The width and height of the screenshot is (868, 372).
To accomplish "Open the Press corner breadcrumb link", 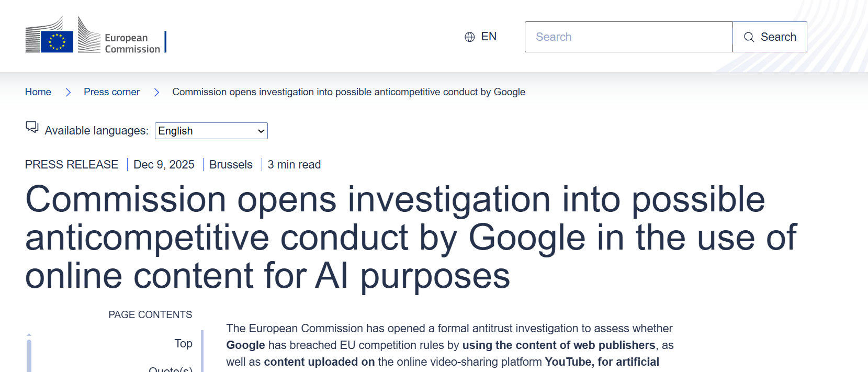I will coord(111,92).
